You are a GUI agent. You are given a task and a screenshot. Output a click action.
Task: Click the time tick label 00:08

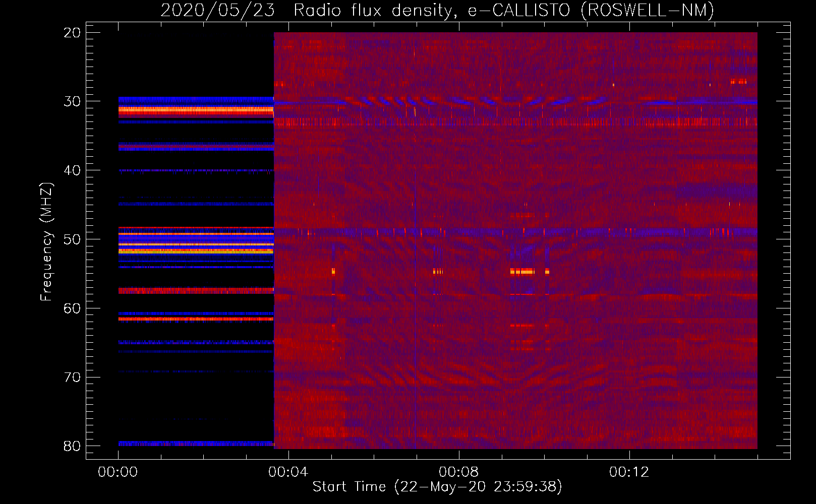(x=458, y=472)
